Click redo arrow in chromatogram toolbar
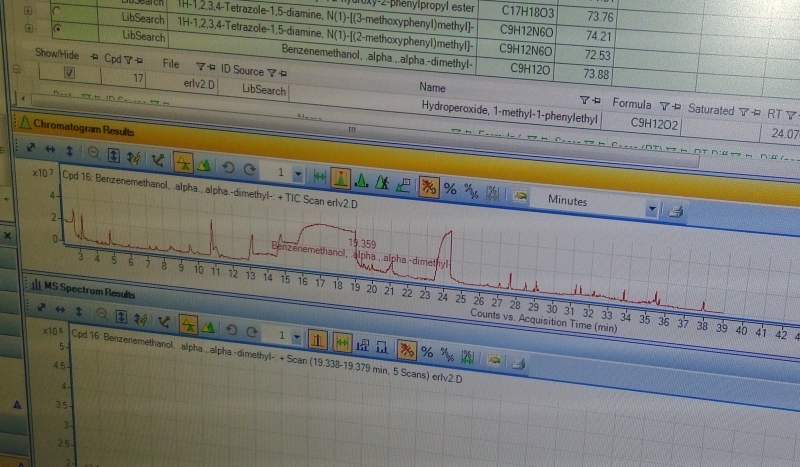 click(249, 169)
